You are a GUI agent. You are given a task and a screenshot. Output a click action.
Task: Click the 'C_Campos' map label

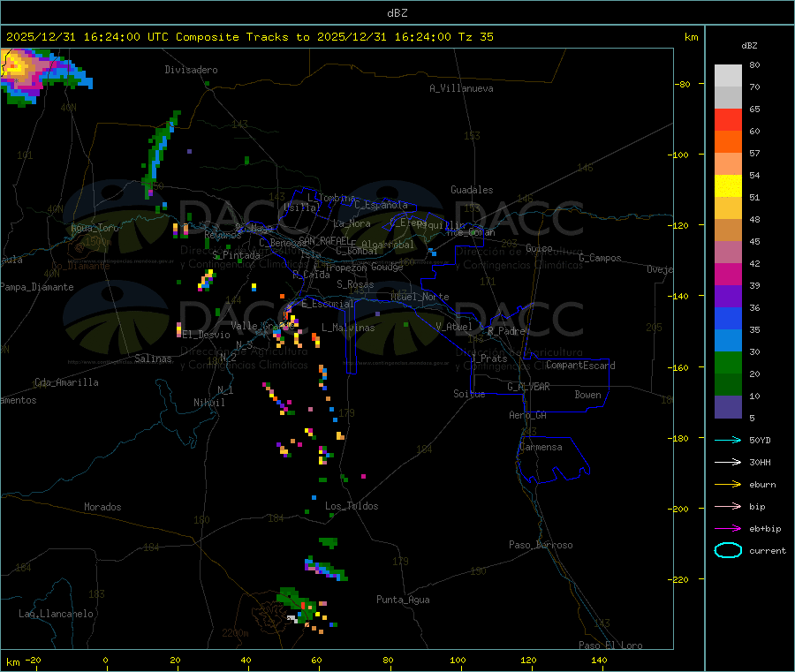click(601, 258)
